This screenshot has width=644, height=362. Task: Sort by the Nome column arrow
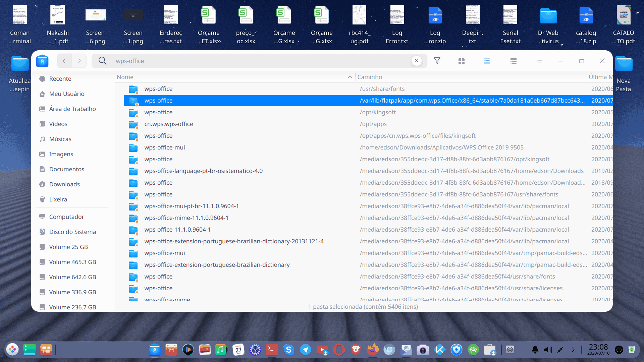(x=350, y=77)
